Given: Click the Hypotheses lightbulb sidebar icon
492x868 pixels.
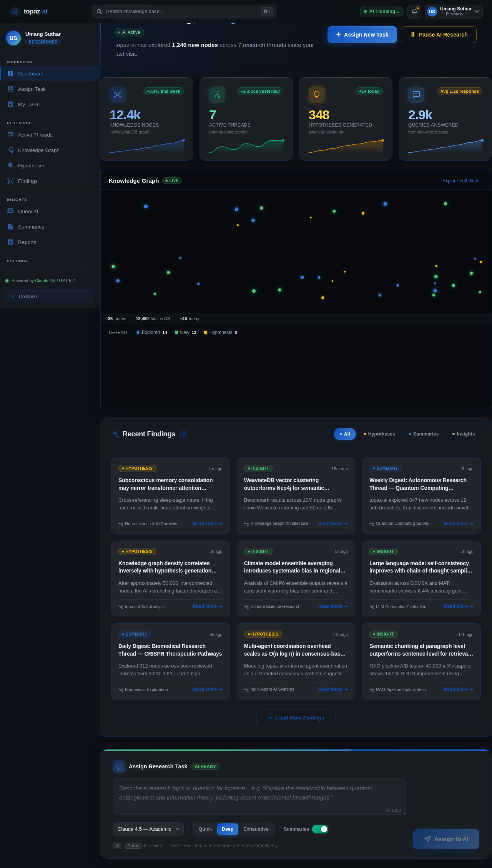Looking at the screenshot, I should pos(10,165).
